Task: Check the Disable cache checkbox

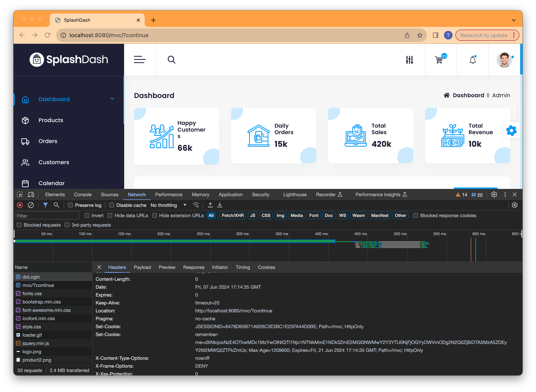Action: [x=111, y=205]
